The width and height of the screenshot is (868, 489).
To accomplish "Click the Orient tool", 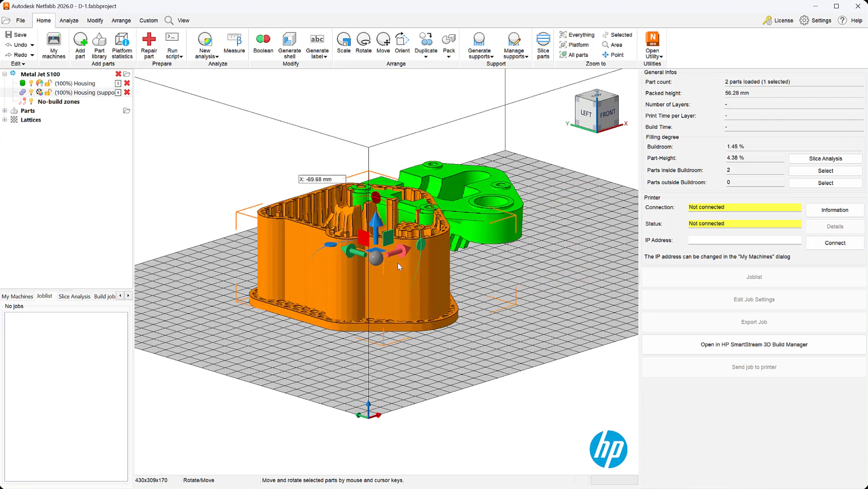I will coord(402,43).
